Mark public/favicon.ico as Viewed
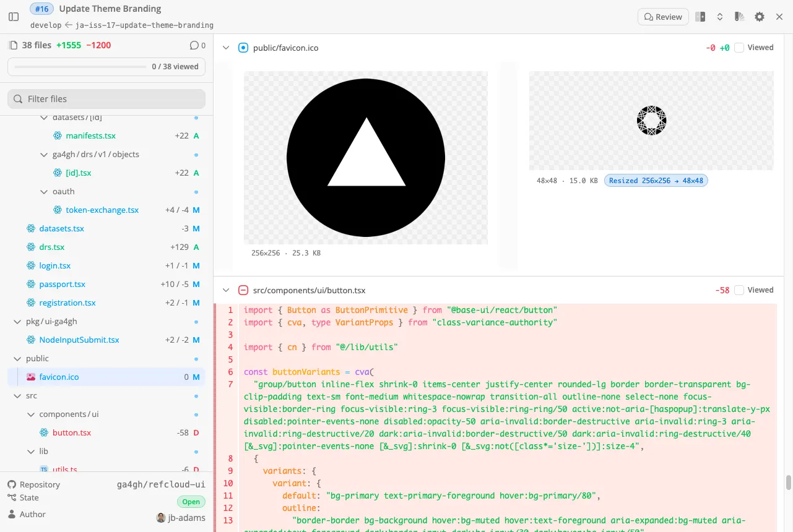The height and width of the screenshot is (532, 793). pyautogui.click(x=739, y=48)
